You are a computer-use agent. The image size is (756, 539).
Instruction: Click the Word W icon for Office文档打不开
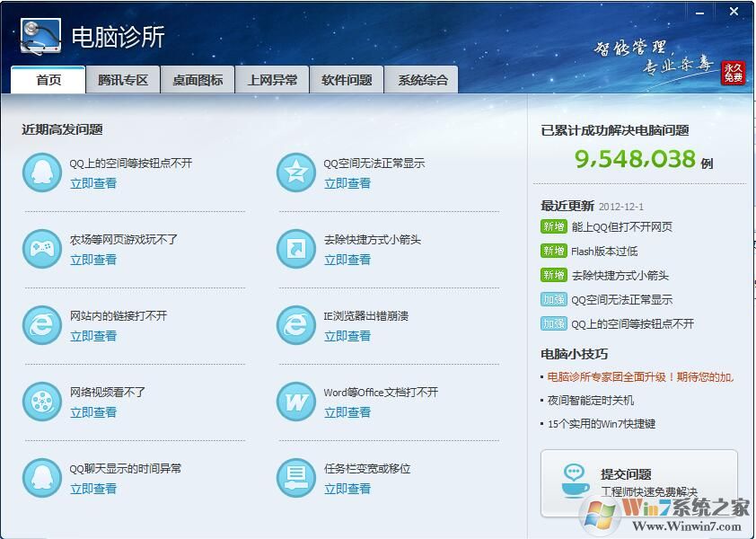tap(294, 402)
